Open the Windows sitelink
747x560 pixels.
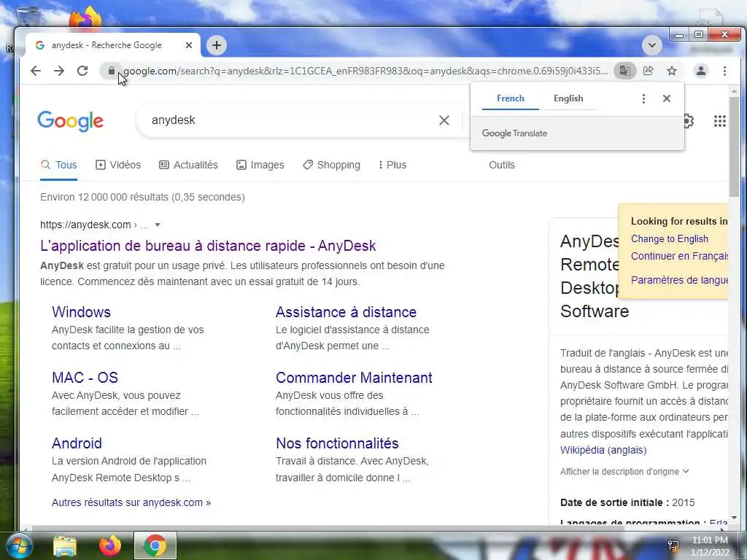pos(81,312)
